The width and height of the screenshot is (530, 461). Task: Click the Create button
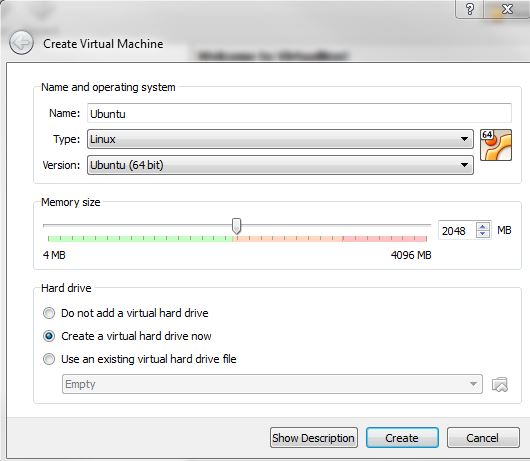tap(402, 438)
